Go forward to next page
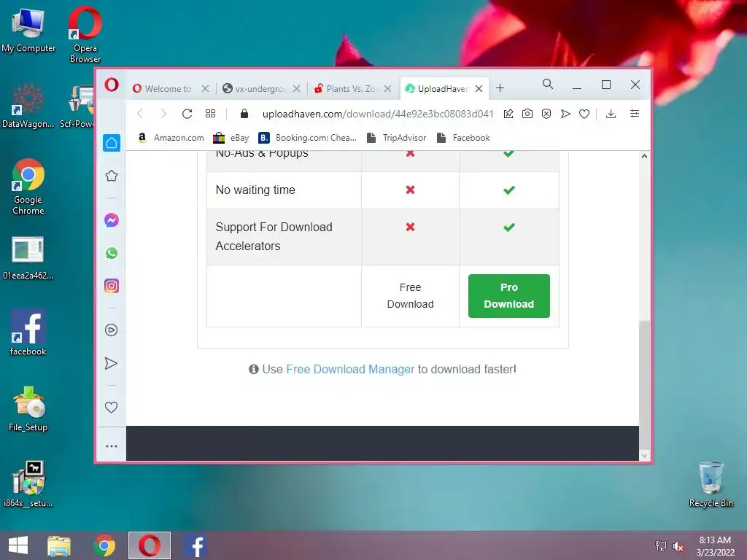747x560 pixels. pos(163,113)
